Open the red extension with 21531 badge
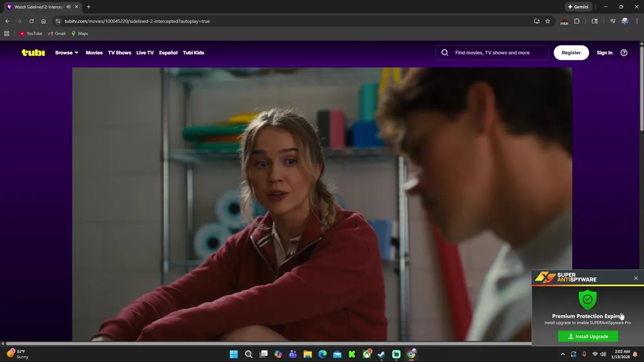This screenshot has height=362, width=644. coord(565,22)
